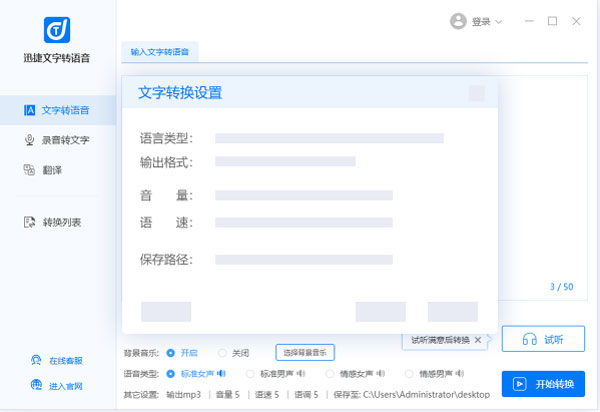600x412 pixels.
Task: Choose the 情感女声 voice option
Action: pyautogui.click(x=330, y=374)
